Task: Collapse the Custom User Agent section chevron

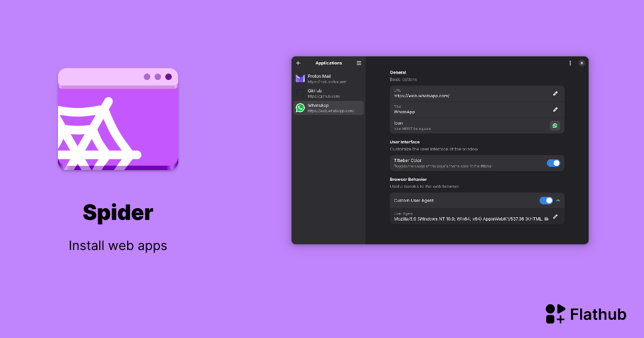Action: click(x=558, y=200)
